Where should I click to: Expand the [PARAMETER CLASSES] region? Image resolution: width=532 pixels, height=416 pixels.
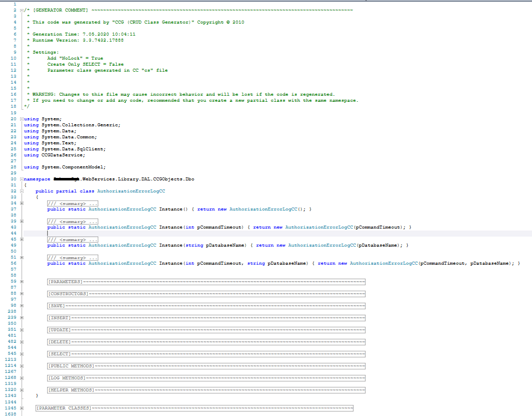pyautogui.click(x=22, y=408)
